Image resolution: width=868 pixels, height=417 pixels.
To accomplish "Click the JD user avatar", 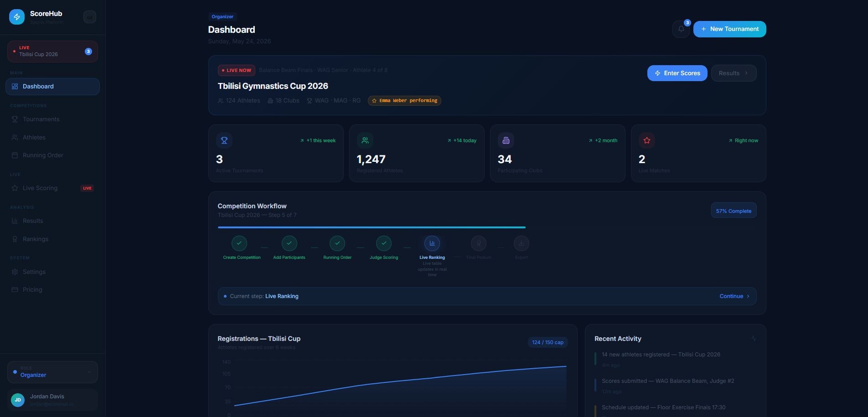I will (x=18, y=400).
